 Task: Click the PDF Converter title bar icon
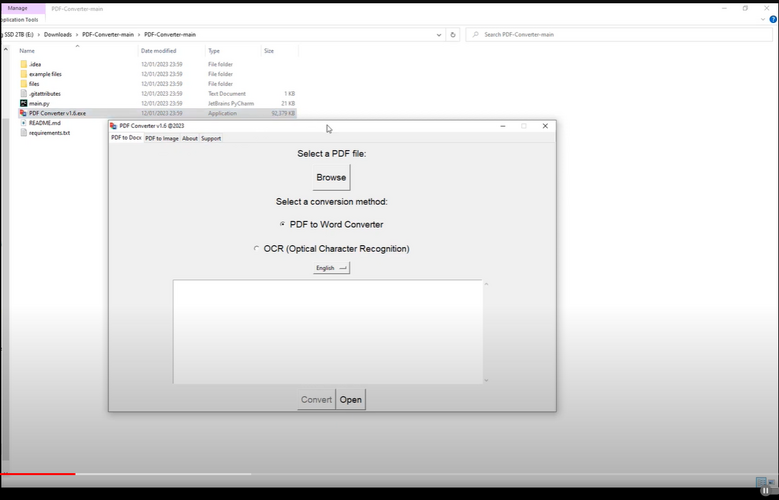tap(114, 126)
